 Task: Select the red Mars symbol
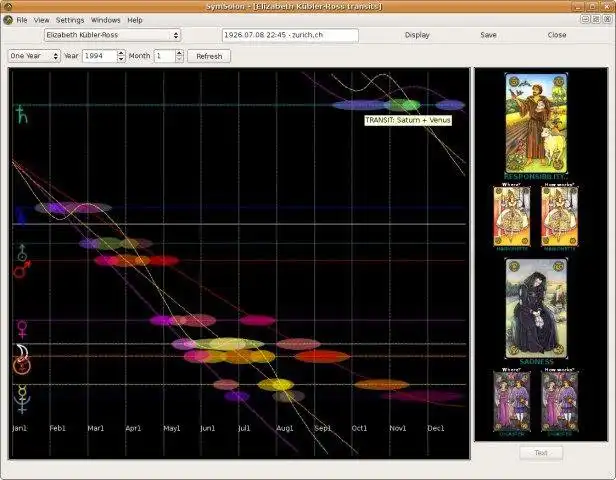pos(20,269)
